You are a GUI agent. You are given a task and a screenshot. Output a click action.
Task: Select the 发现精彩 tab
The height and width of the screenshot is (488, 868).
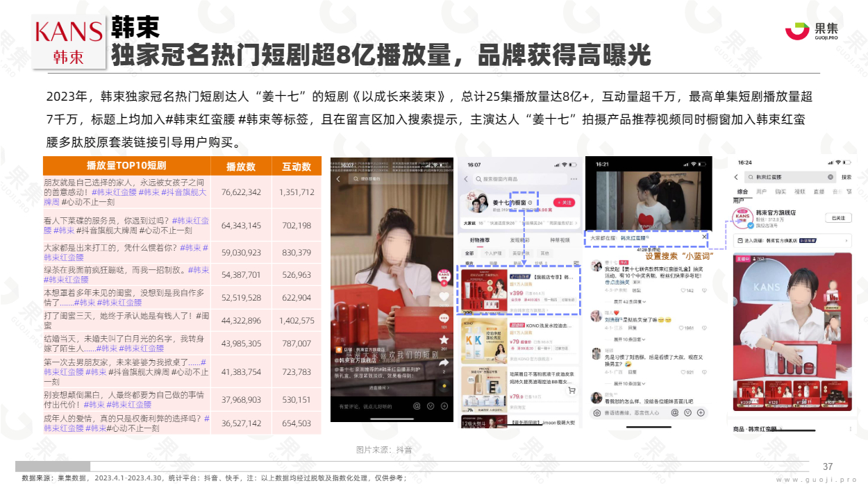point(521,239)
